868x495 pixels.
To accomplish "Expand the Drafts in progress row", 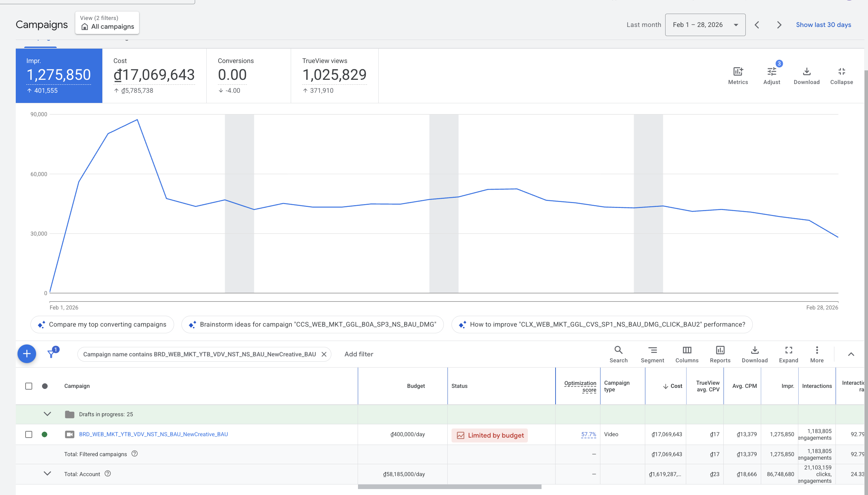I will click(47, 414).
